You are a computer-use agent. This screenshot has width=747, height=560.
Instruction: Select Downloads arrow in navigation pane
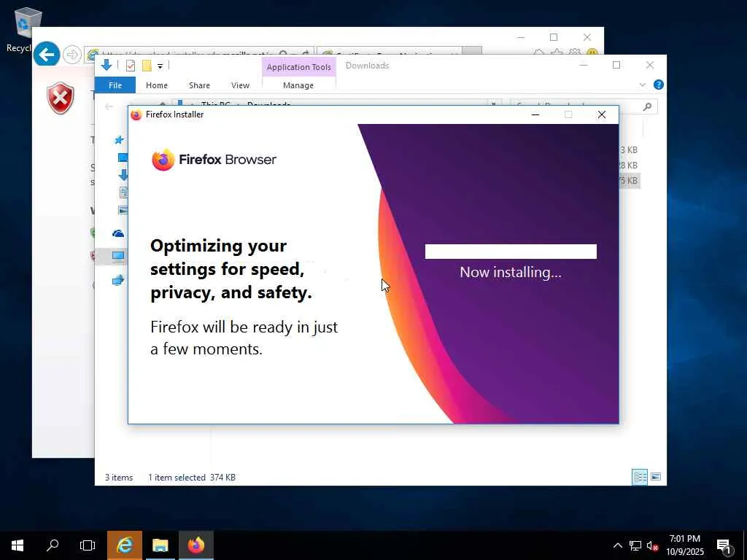(123, 174)
